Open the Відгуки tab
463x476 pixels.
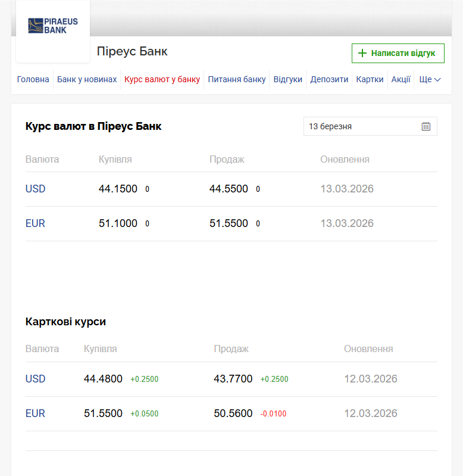pos(288,79)
